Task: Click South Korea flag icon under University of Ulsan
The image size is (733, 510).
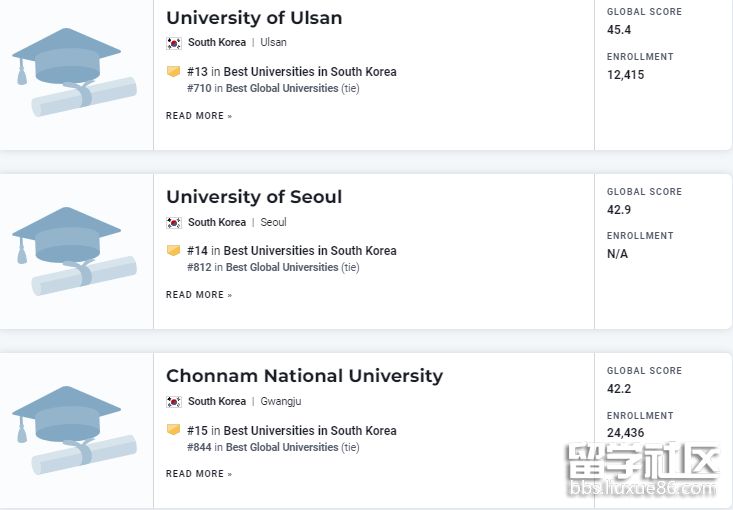Action: tap(174, 43)
